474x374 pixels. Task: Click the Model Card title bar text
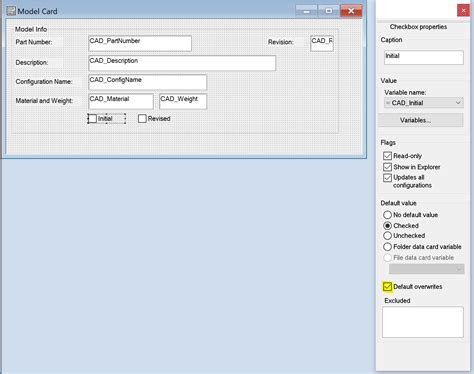[x=37, y=11]
